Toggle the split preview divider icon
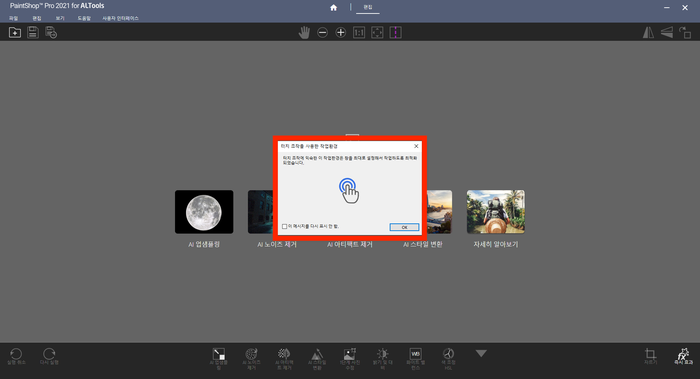700x379 pixels. point(396,33)
